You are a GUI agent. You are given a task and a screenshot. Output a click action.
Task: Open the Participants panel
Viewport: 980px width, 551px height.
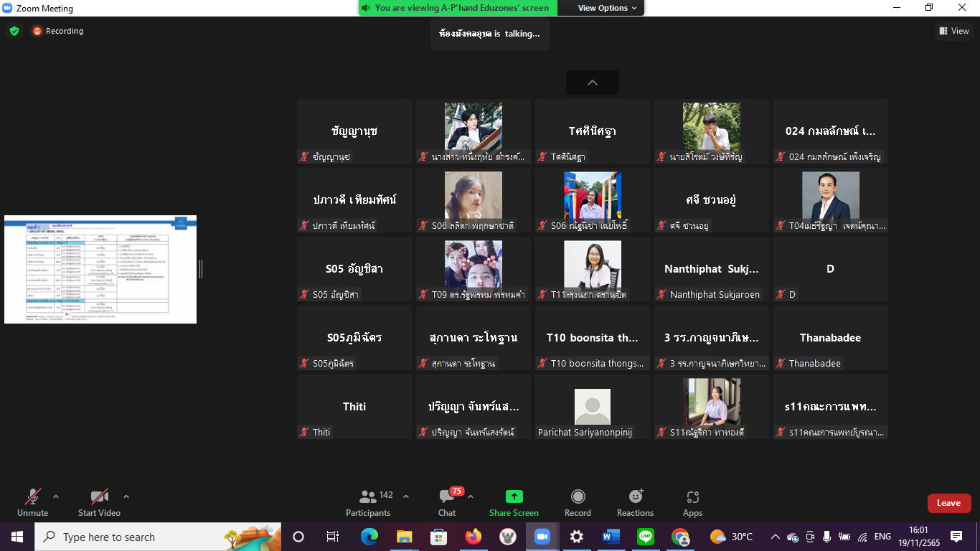369,501
